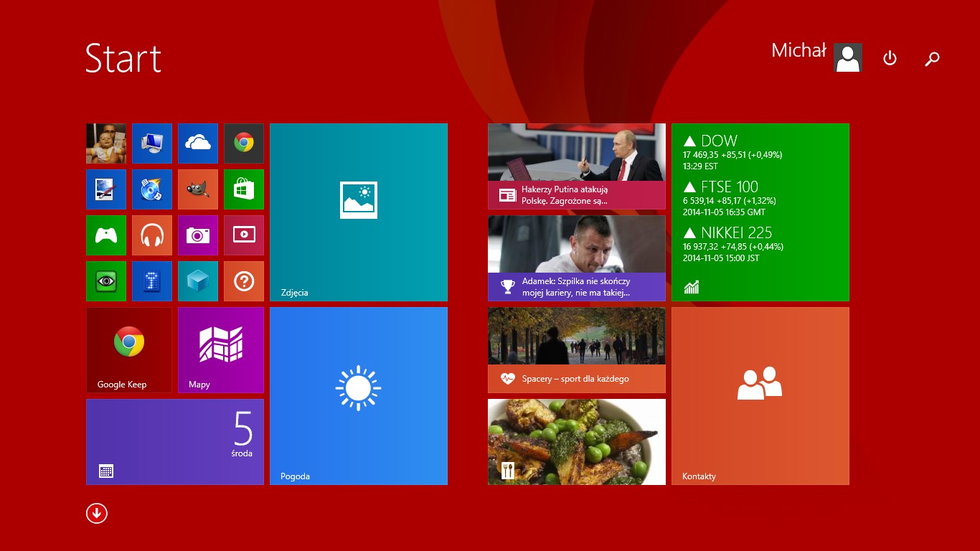
Task: Open the CD burner disc tile
Action: click(152, 189)
